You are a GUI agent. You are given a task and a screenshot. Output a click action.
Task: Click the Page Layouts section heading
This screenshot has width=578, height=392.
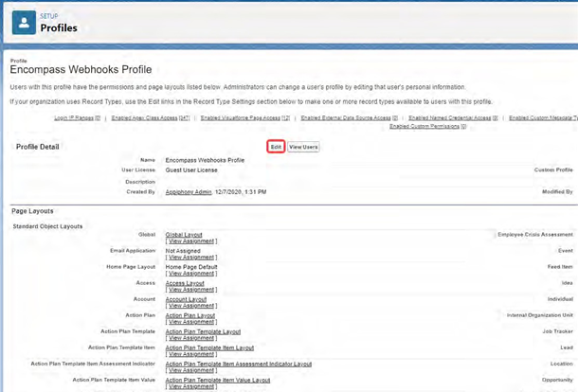32,211
